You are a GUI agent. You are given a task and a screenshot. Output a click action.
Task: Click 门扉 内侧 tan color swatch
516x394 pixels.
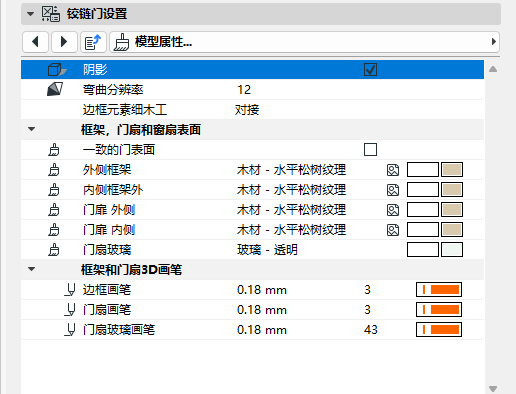(x=452, y=230)
